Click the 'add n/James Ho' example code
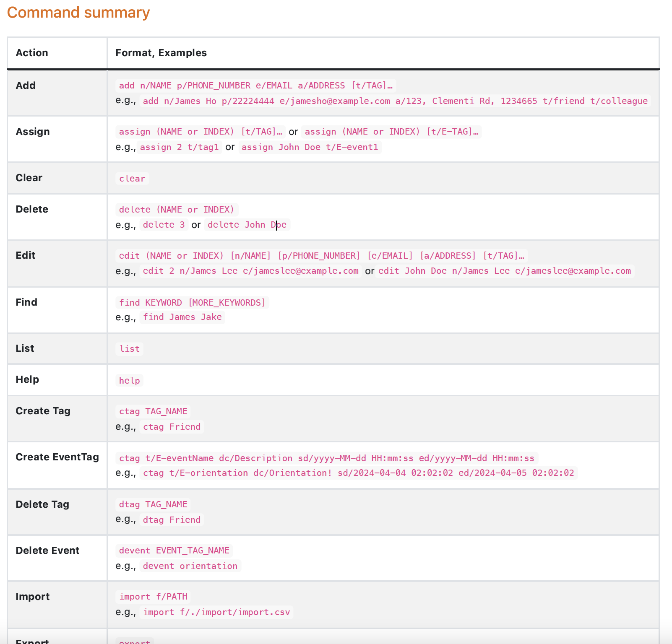The width and height of the screenshot is (672, 644). pos(395,101)
